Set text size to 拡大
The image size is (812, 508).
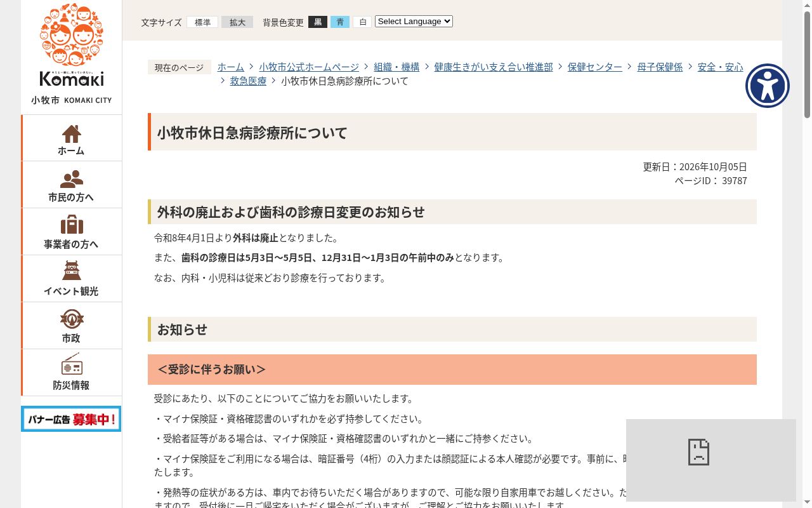point(237,22)
